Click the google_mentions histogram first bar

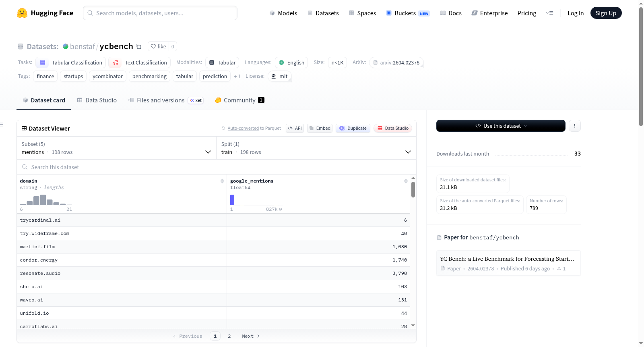(232, 200)
